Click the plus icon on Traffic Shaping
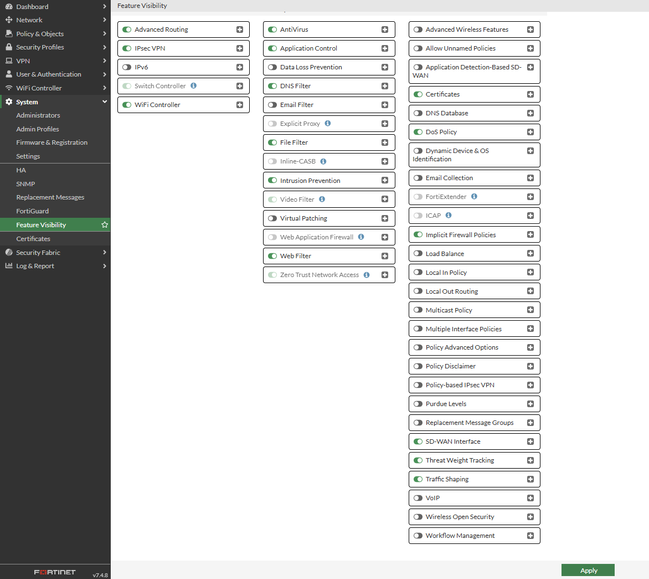Viewport: 649px width, 579px height. (530, 479)
